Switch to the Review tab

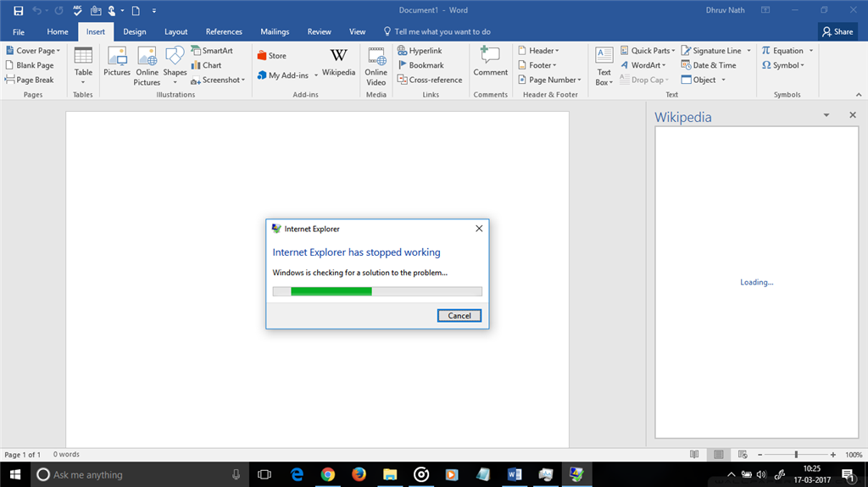click(x=319, y=32)
